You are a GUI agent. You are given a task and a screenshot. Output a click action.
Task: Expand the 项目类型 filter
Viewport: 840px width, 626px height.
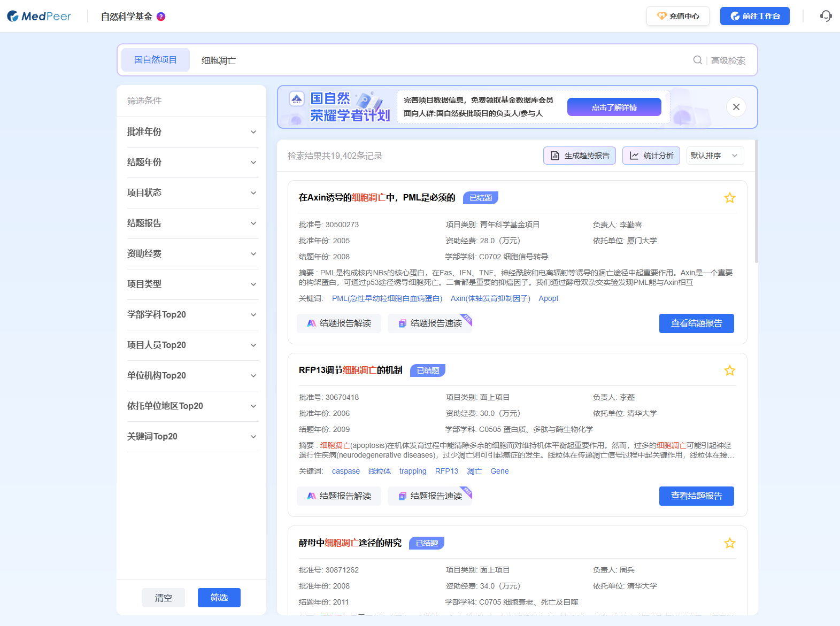[x=192, y=284]
